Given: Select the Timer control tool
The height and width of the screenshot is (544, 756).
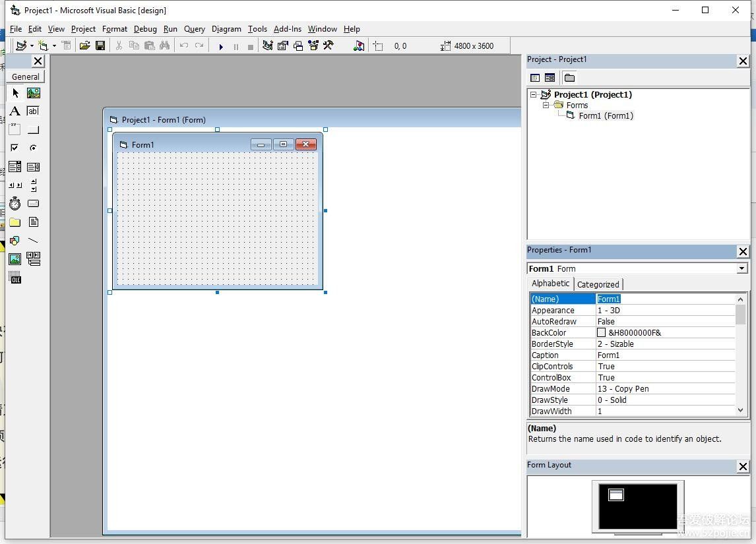Looking at the screenshot, I should click(15, 203).
